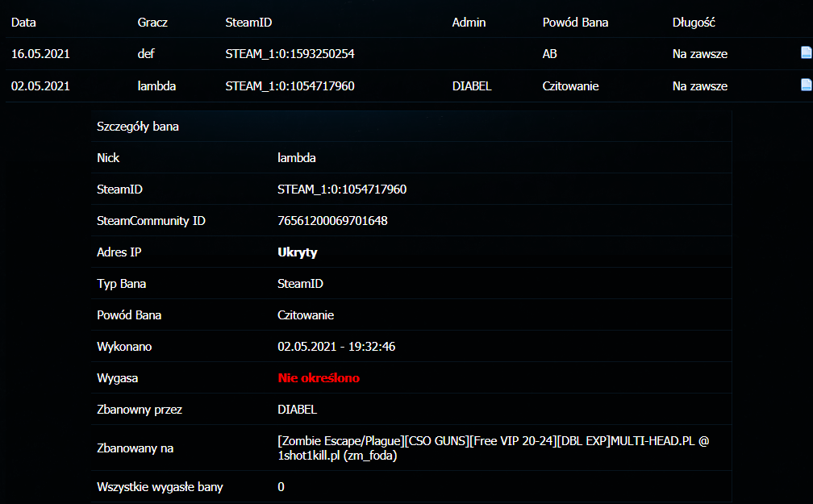The height and width of the screenshot is (504, 813).
Task: Click the 02.05.2021 - 19:32:46 timestamp value
Action: pos(336,347)
